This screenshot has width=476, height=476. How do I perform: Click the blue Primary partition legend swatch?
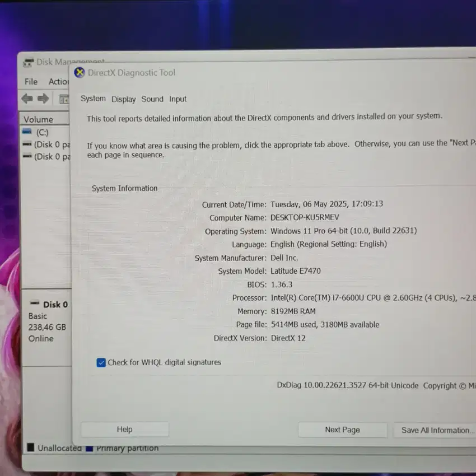tap(89, 449)
